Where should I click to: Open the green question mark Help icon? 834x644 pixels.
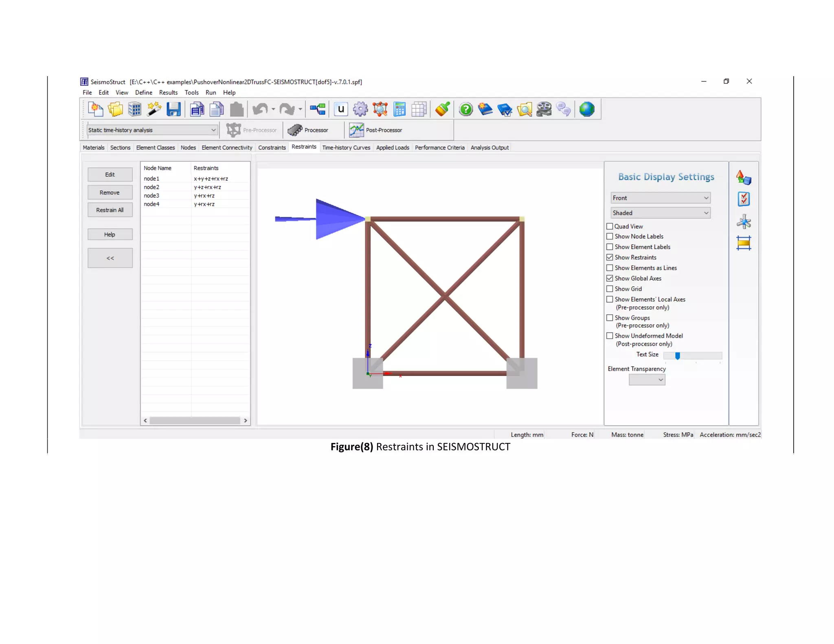coord(465,110)
